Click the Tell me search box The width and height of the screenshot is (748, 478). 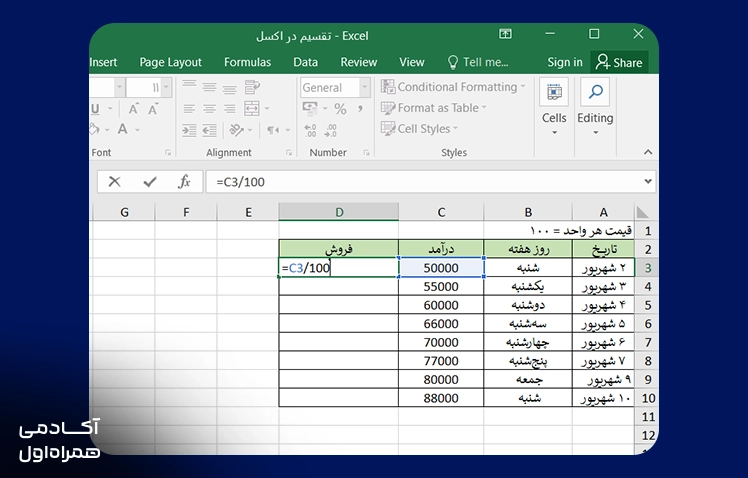[x=478, y=62]
